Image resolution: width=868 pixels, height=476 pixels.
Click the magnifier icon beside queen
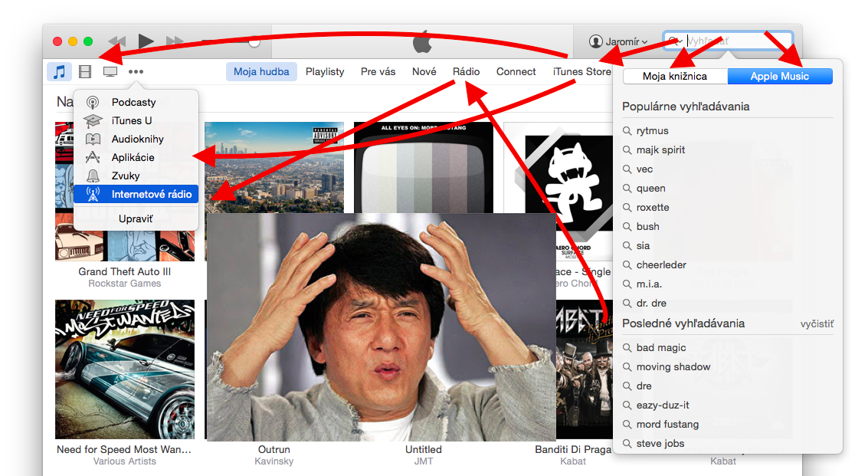click(x=627, y=189)
